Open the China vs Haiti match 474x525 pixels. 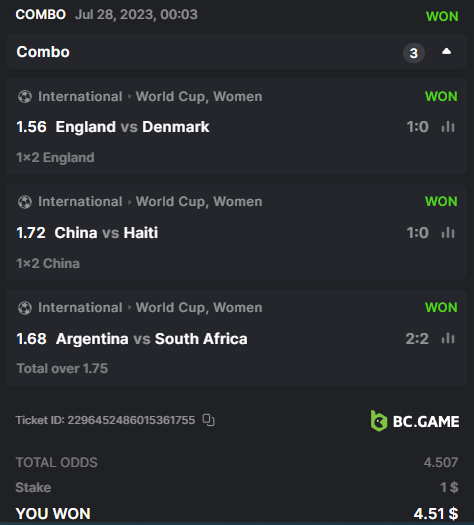(x=106, y=233)
